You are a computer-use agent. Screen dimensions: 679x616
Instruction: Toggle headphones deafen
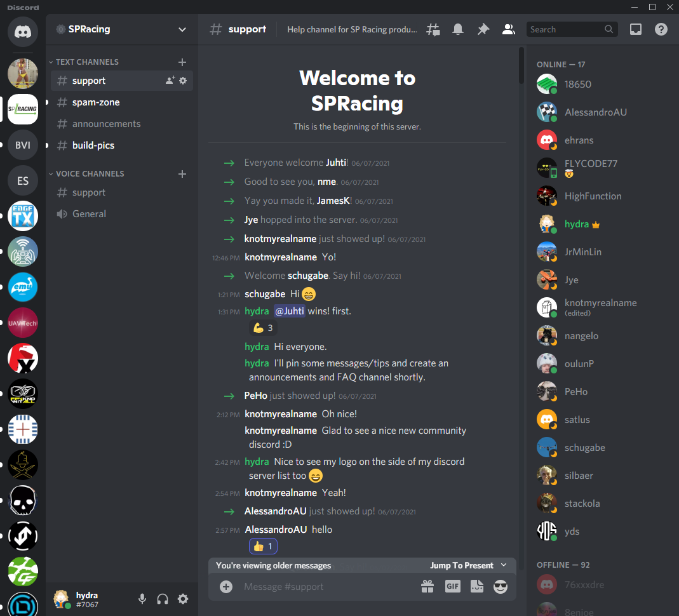click(163, 599)
